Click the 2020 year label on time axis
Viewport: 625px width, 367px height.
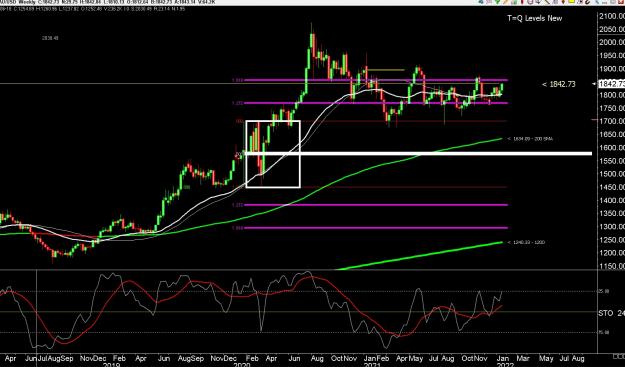pos(242,365)
